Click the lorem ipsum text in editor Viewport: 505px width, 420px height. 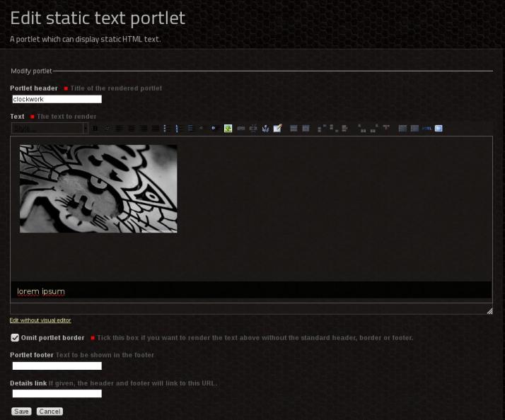[x=41, y=291]
